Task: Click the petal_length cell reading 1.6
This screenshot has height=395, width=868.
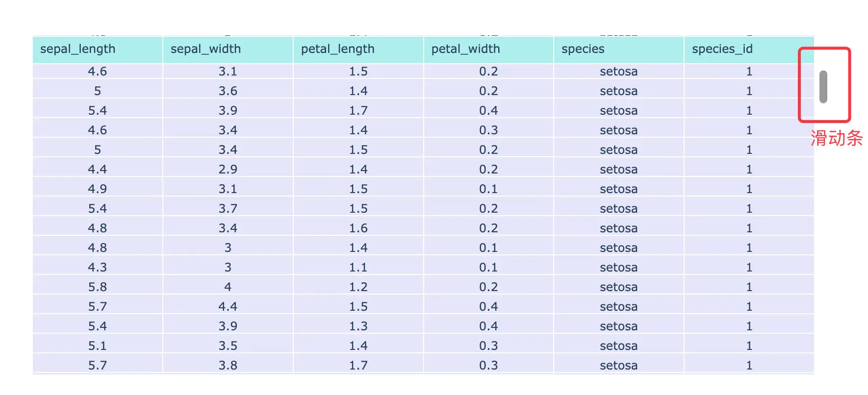Action: pos(358,228)
